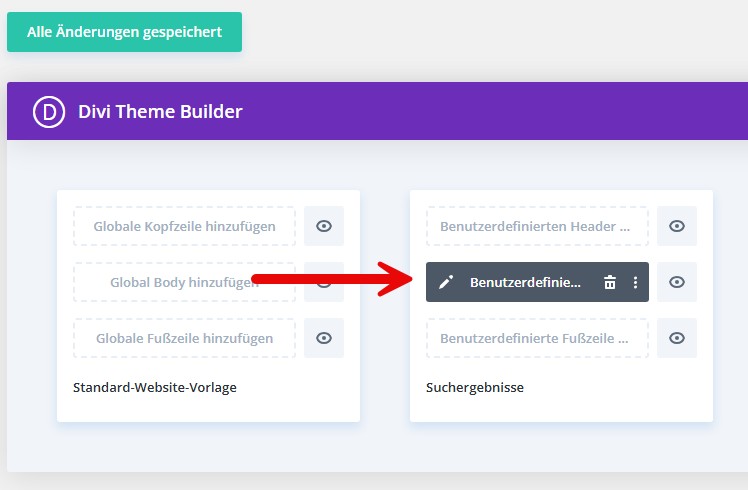
Task: Click the 'Standard-Website-Vorlage' template name
Action: pos(155,387)
